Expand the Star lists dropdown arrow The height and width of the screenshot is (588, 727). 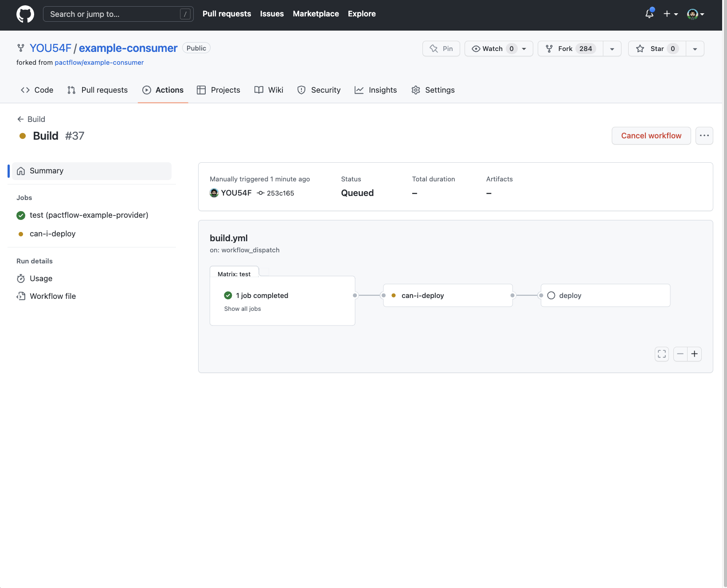[695, 49]
